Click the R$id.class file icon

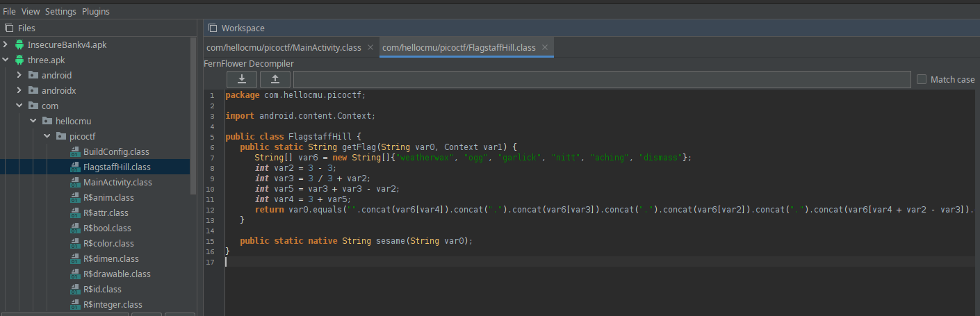coord(75,289)
